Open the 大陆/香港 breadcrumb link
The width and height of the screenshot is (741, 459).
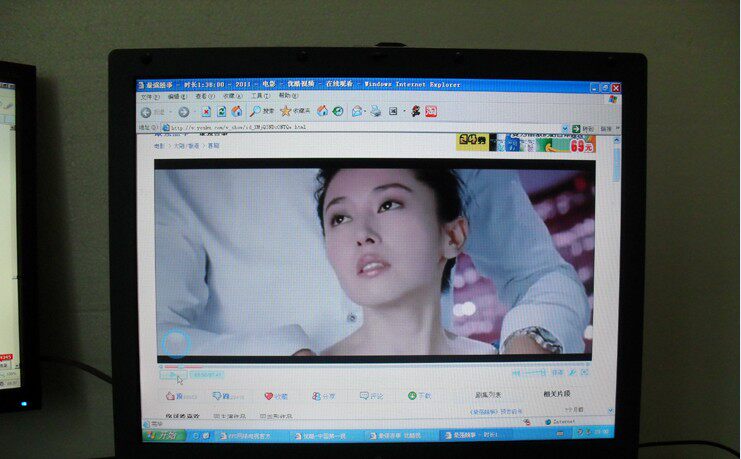[187, 146]
